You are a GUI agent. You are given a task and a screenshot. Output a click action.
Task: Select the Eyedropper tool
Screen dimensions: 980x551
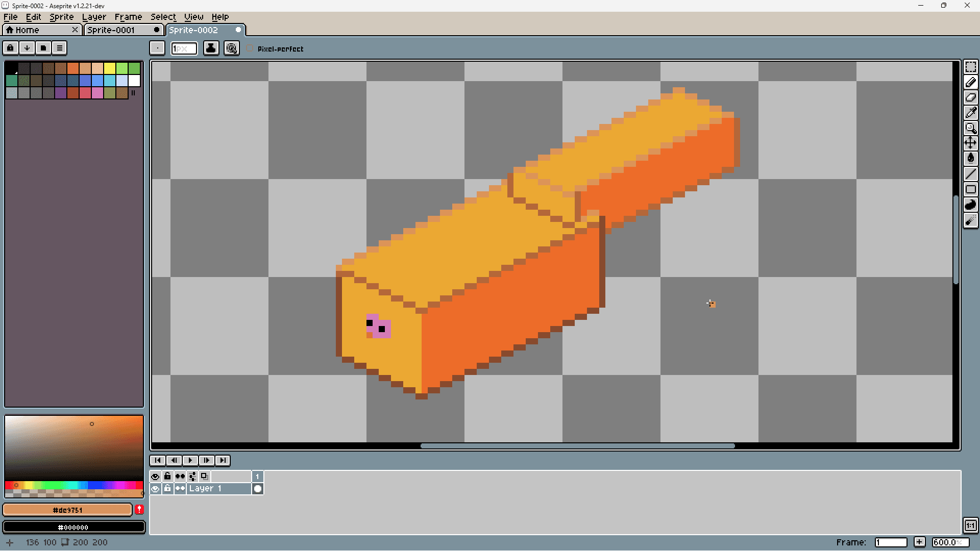point(970,113)
